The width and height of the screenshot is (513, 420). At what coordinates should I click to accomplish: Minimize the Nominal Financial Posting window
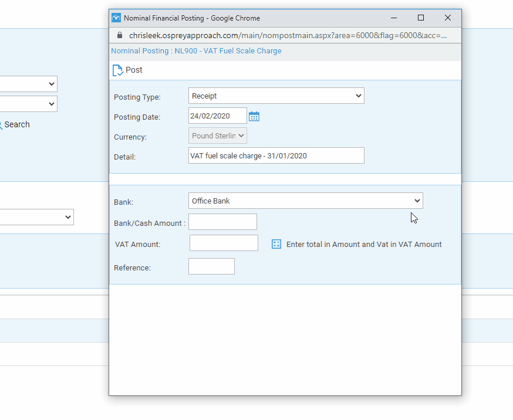(x=394, y=18)
